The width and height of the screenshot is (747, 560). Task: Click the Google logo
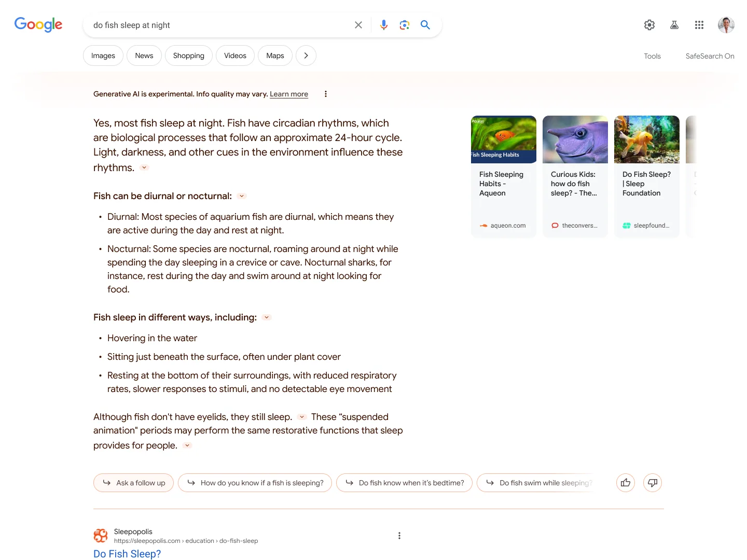pyautogui.click(x=38, y=24)
